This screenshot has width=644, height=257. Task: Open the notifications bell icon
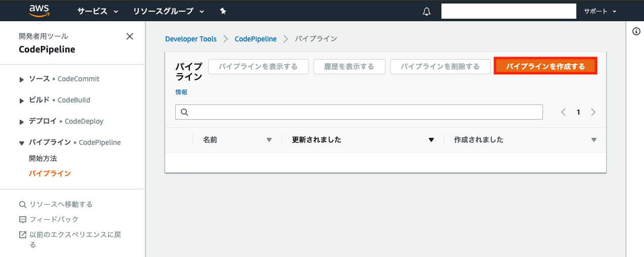point(427,11)
